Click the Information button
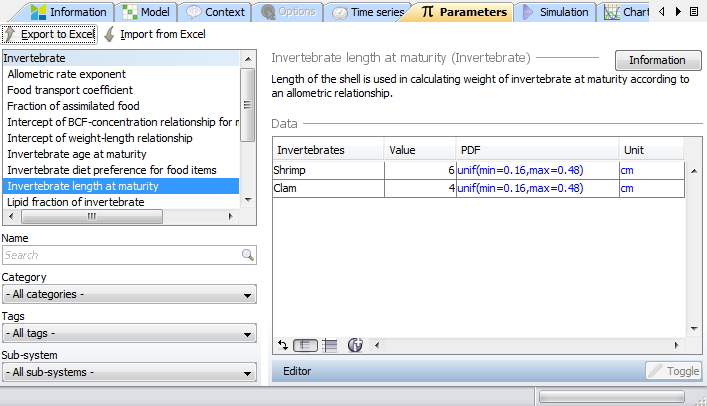Screen dimensions: 707x406 point(657,61)
